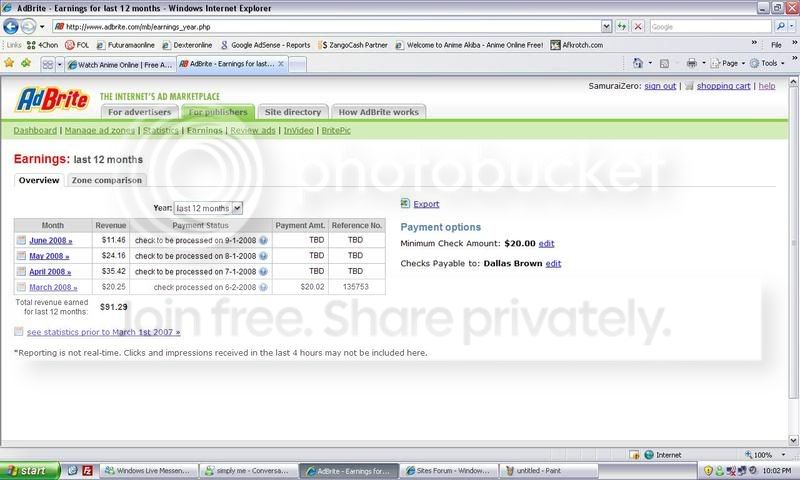Screen dimensions: 800x480
Task: Click edit next to Minimum Check Amount
Action: coord(546,244)
